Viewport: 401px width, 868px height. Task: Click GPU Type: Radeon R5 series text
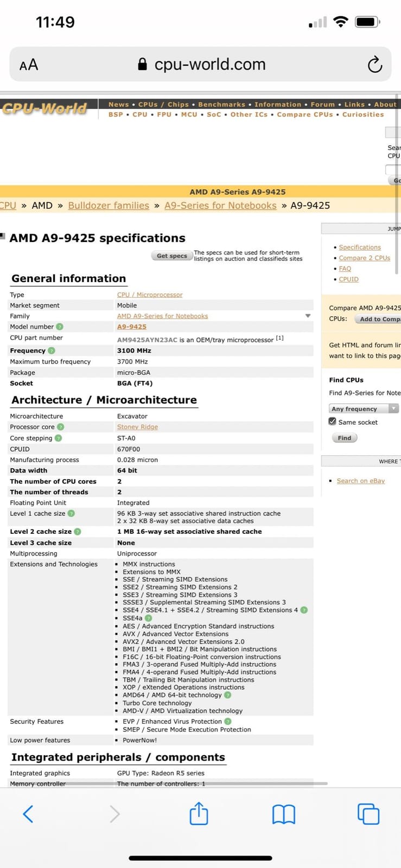(x=161, y=773)
